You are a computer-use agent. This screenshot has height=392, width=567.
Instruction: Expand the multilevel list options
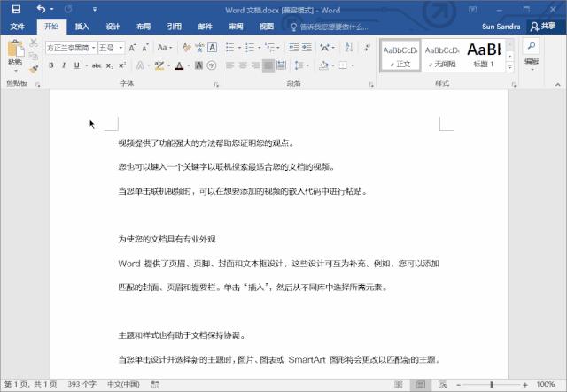[x=277, y=48]
